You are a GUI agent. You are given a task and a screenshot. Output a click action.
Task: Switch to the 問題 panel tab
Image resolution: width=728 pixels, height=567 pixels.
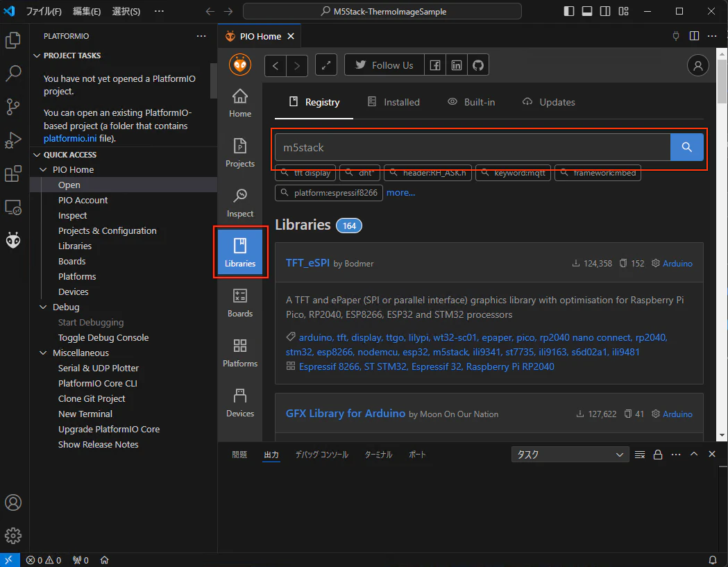239,455
